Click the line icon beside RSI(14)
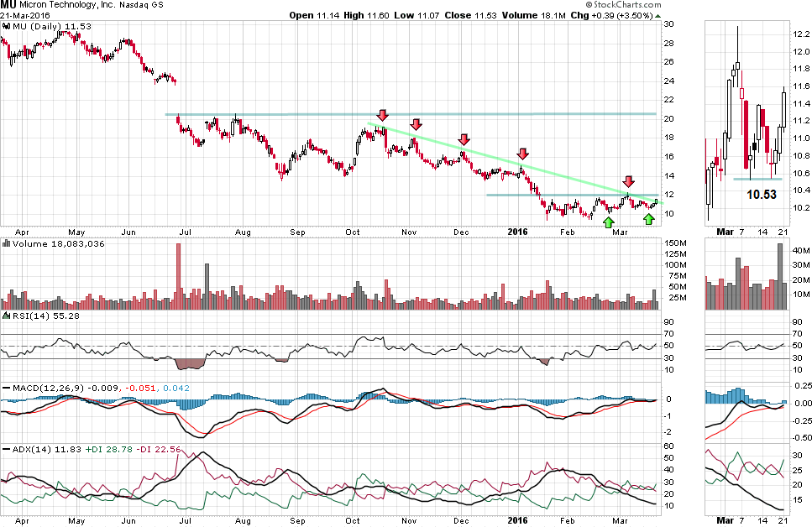 (x=6, y=316)
